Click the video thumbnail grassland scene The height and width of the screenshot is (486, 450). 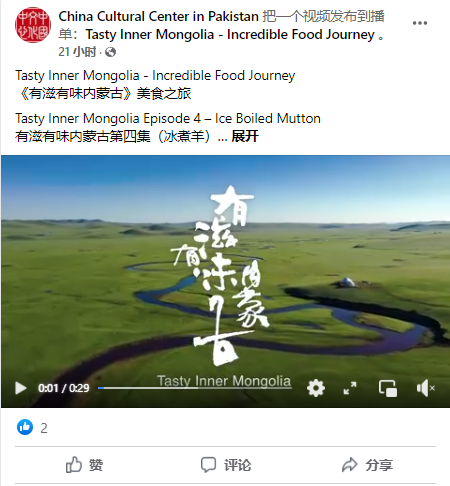[225, 267]
